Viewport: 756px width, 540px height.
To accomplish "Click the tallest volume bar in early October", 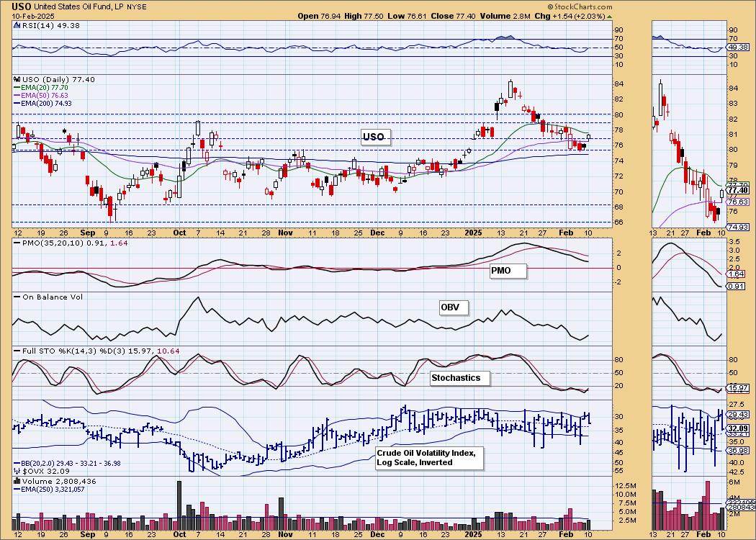I will pyautogui.click(x=179, y=505).
